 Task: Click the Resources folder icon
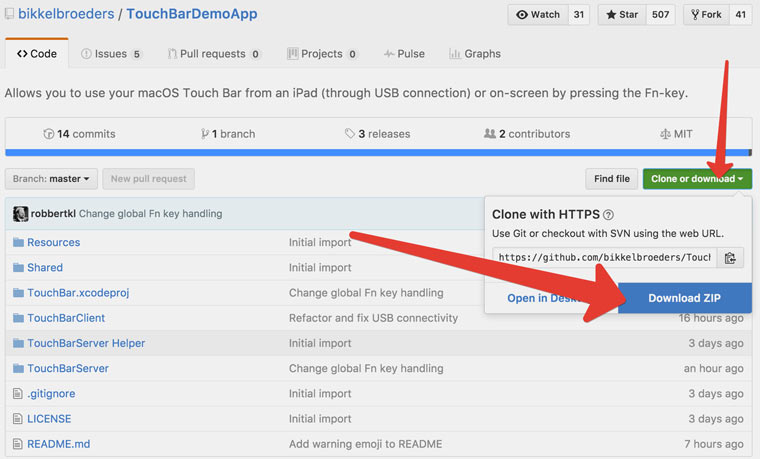pyautogui.click(x=17, y=243)
